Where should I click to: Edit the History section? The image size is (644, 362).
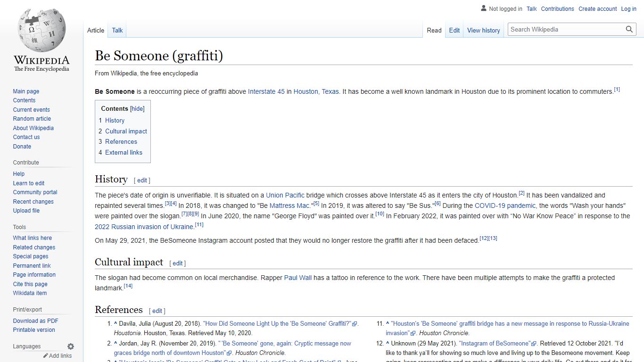(x=142, y=181)
